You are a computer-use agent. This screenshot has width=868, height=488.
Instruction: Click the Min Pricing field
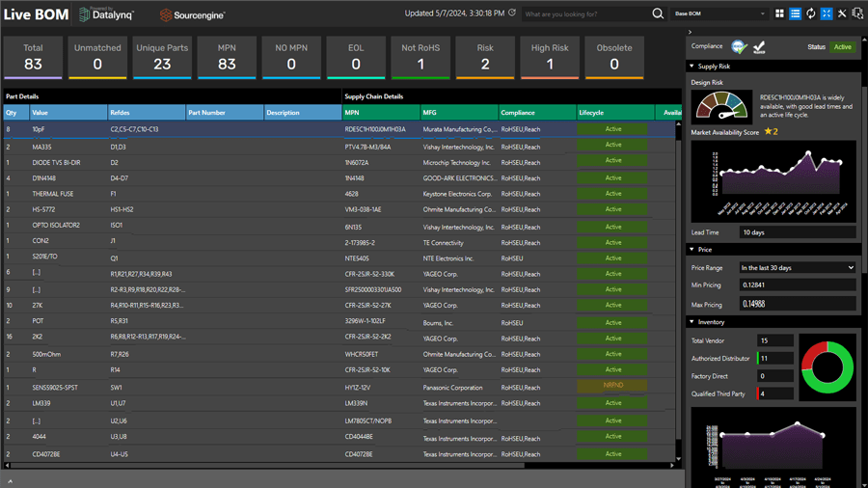[x=798, y=285]
